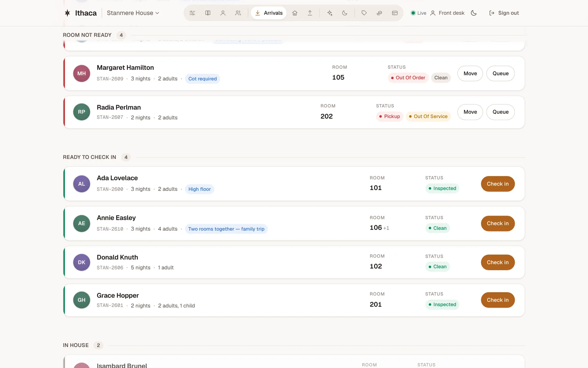Expand the Stanmere House property dropdown

tap(133, 13)
